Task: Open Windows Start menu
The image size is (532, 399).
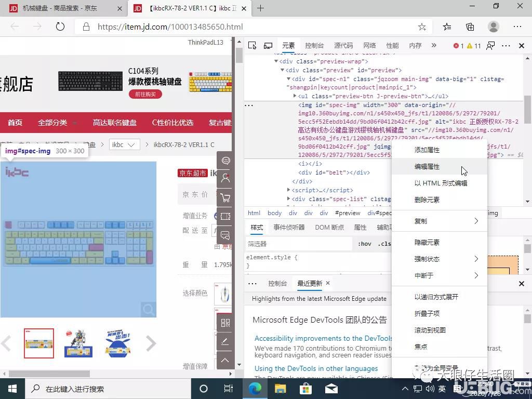Action: click(x=12, y=389)
